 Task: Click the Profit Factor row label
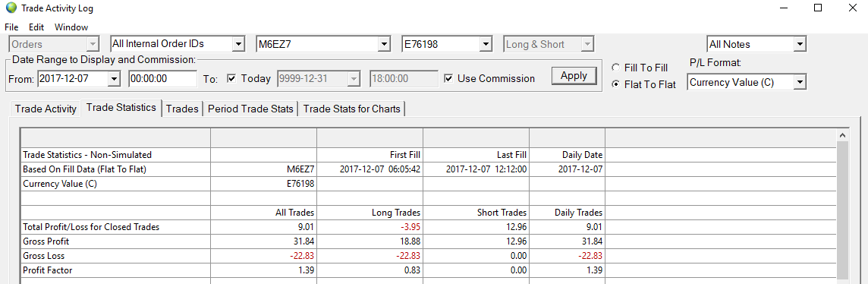click(48, 271)
